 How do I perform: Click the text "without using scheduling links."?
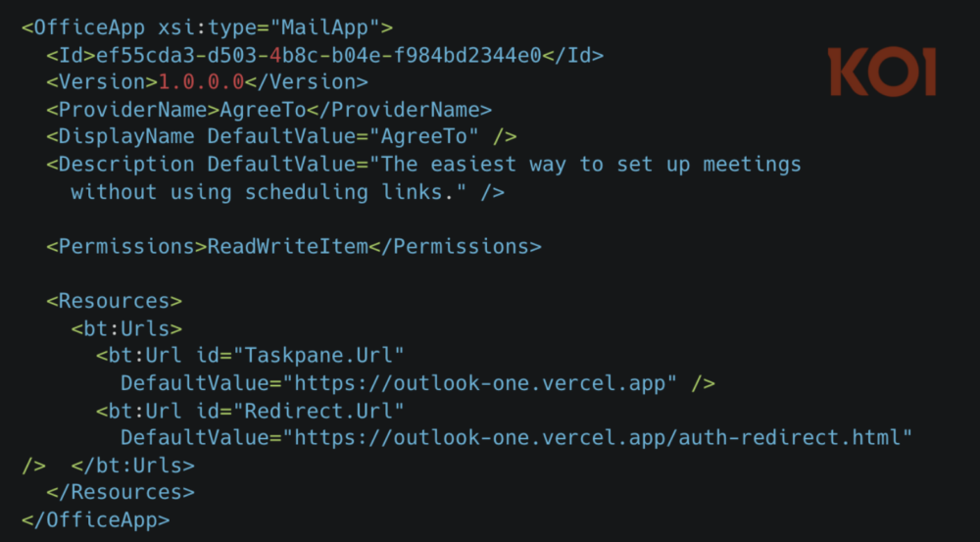269,191
